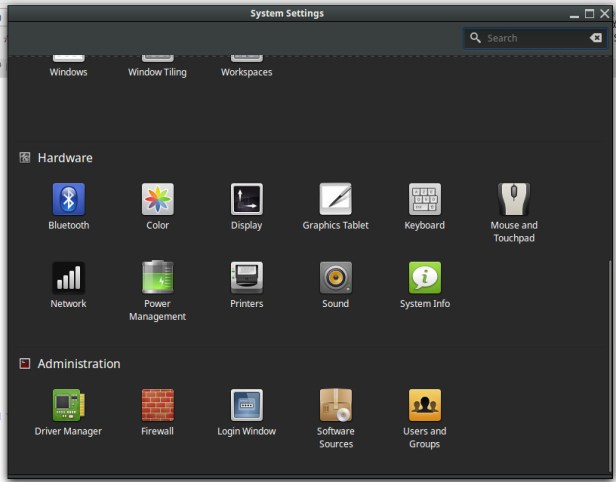Clear the search box text
The width and height of the screenshot is (616, 482).
point(596,38)
